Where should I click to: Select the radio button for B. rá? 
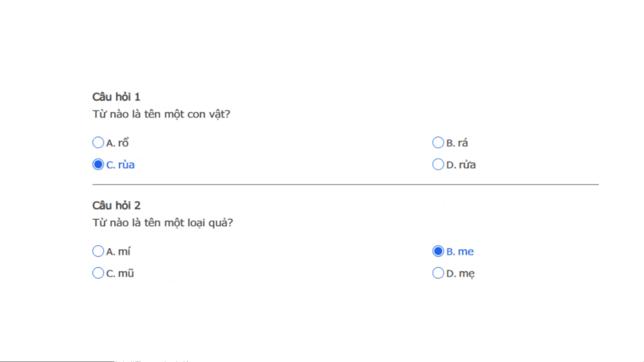tap(438, 143)
